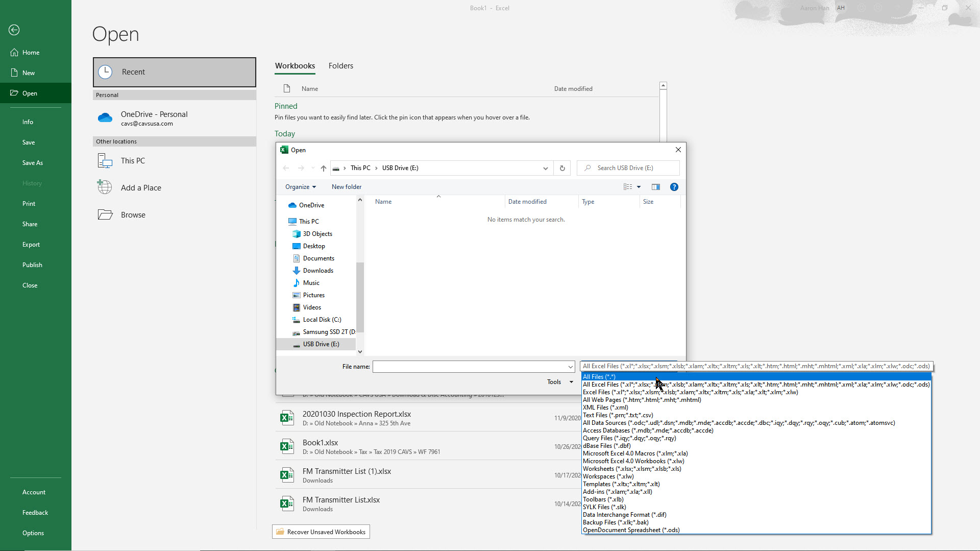This screenshot has height=551, width=980.
Task: Toggle the preview pane icon
Action: tap(656, 187)
